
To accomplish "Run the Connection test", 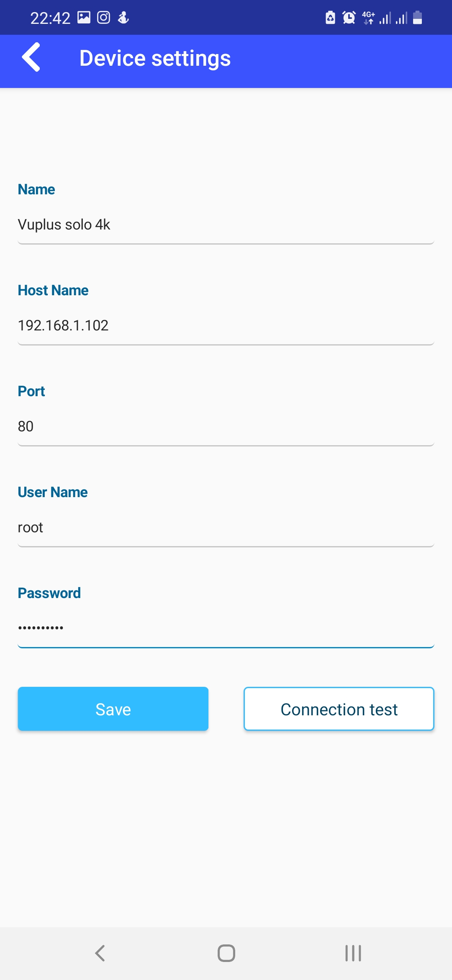I will tap(339, 709).
